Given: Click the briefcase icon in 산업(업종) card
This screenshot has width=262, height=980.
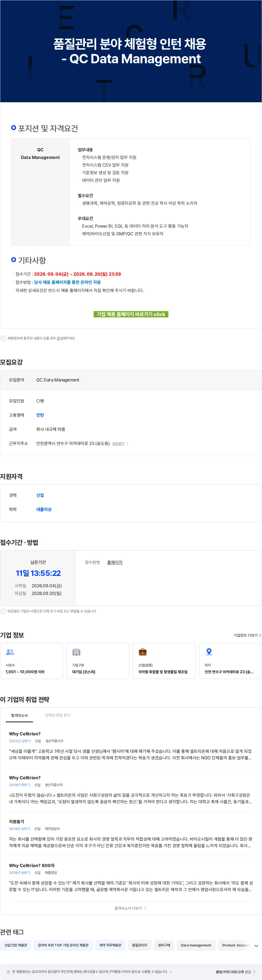Looking at the screenshot, I should tap(143, 652).
